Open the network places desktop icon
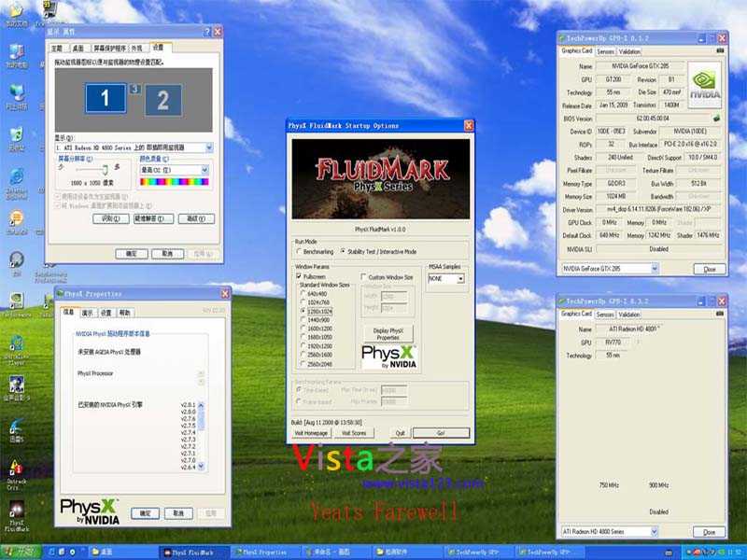The image size is (747, 560). click(x=16, y=97)
